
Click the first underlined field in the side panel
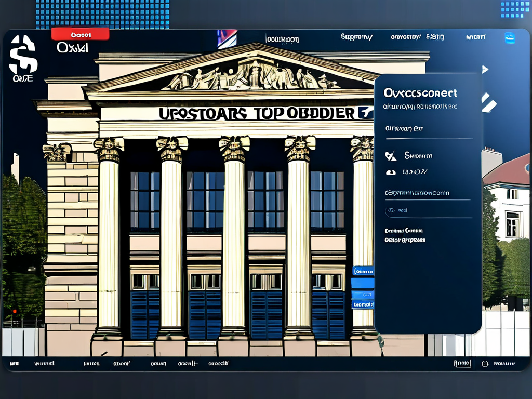point(429,130)
